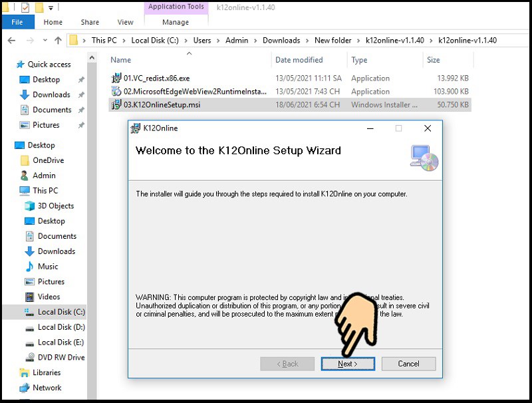This screenshot has width=532, height=403.
Task: Select Documents under This PC in sidebar
Action: click(x=57, y=236)
